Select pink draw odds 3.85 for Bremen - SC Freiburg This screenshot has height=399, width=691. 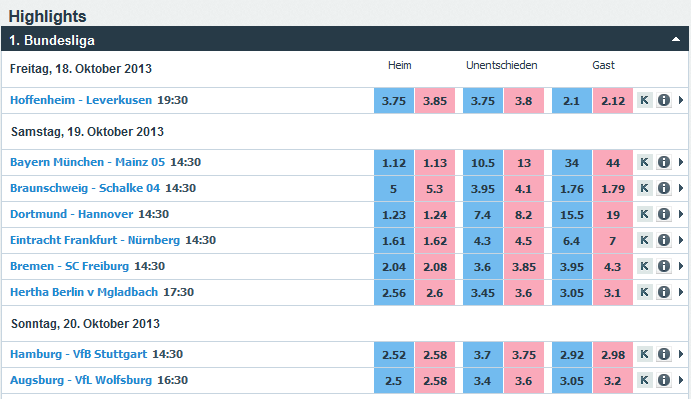[524, 267]
